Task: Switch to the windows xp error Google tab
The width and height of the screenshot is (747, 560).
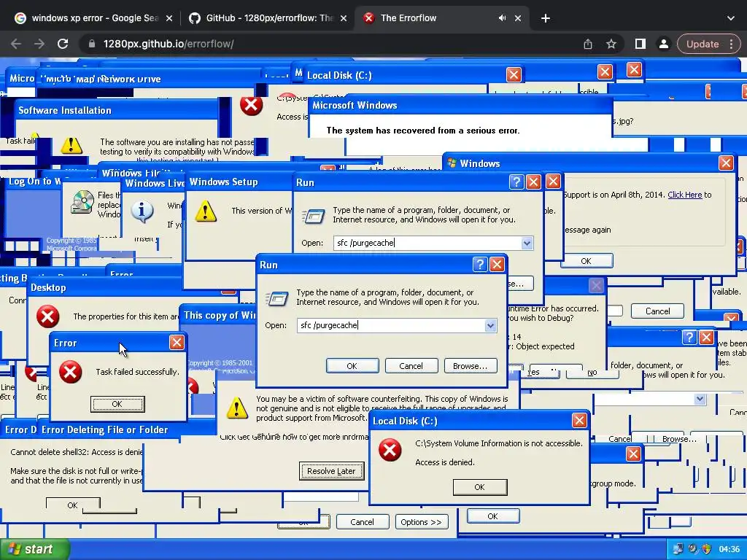Action: coord(94,18)
